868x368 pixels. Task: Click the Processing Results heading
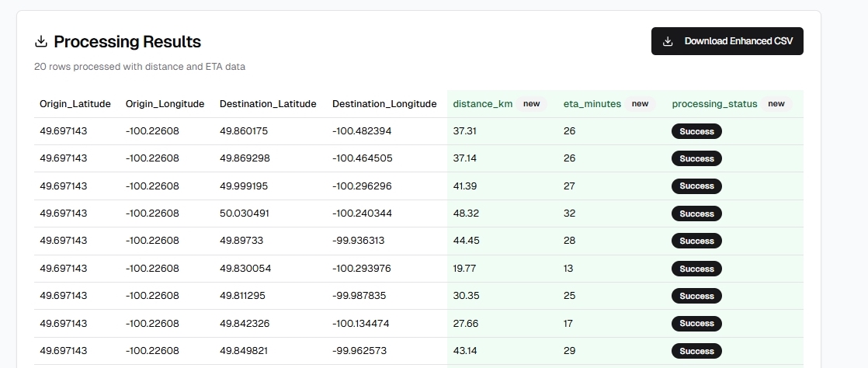pyautogui.click(x=127, y=41)
